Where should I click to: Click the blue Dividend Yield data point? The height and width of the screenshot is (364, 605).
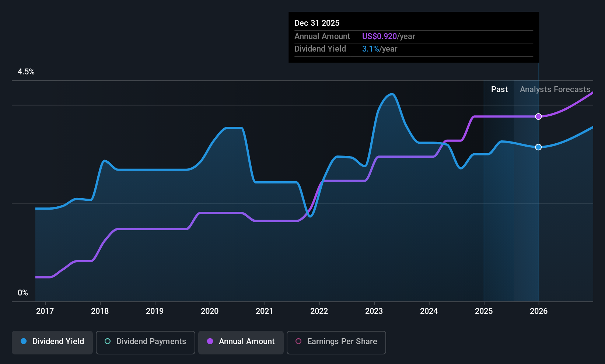pos(538,147)
